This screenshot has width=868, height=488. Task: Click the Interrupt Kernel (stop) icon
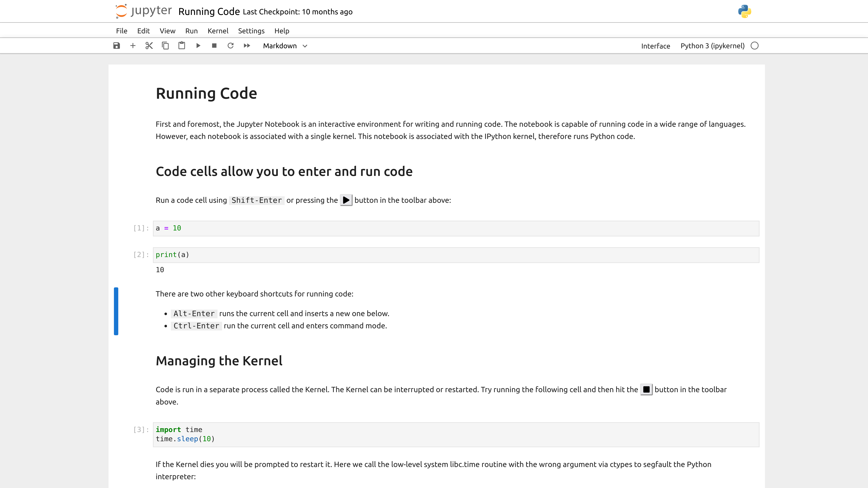tap(214, 46)
